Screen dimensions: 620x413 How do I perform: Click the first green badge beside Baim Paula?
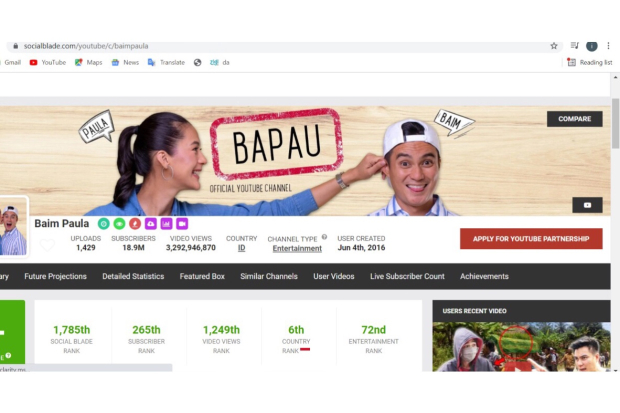tap(103, 223)
